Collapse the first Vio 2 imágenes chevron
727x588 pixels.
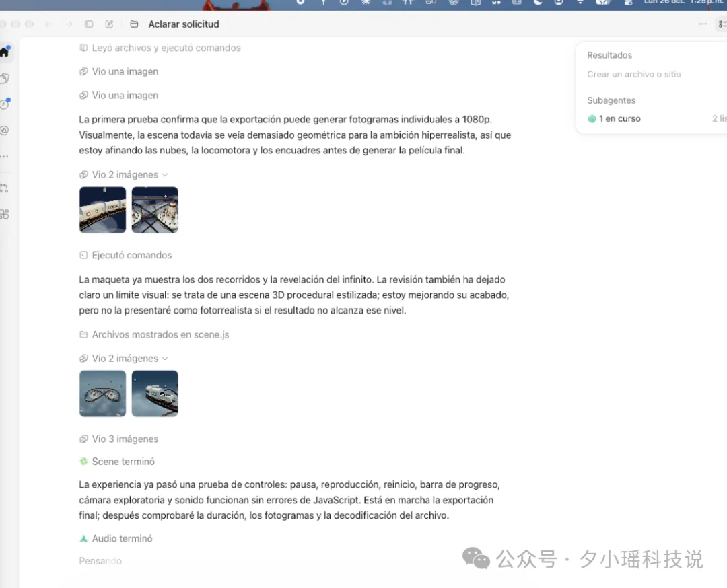point(165,175)
